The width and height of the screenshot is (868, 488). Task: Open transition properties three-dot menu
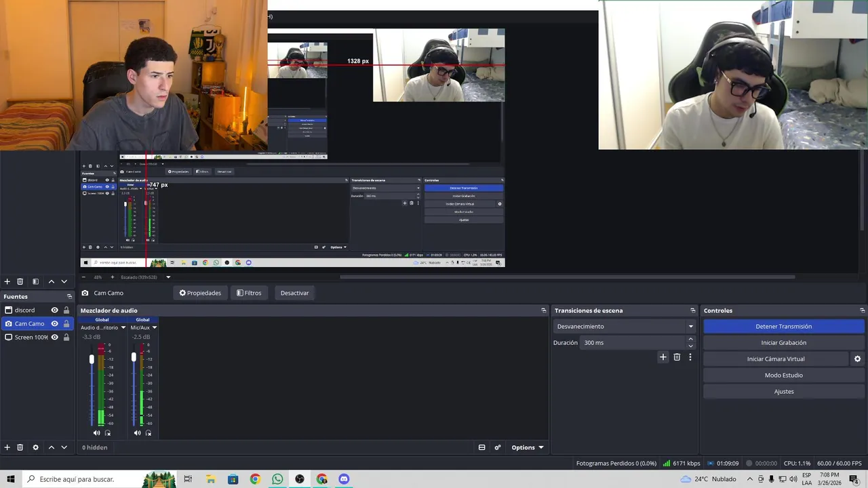click(x=690, y=357)
